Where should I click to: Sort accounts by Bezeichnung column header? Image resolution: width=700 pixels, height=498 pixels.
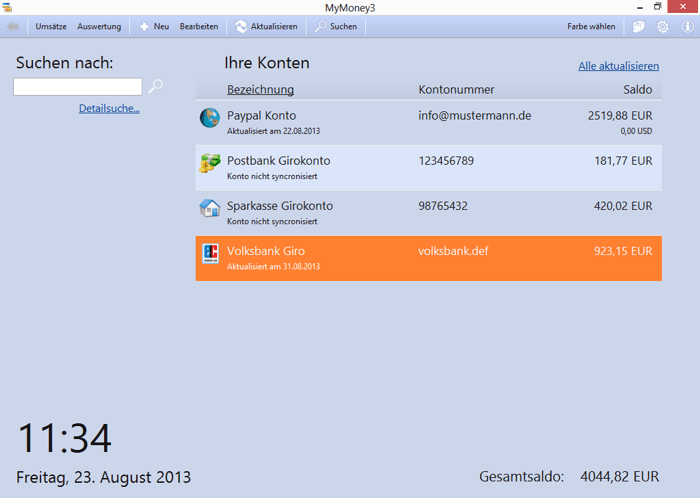pos(260,90)
